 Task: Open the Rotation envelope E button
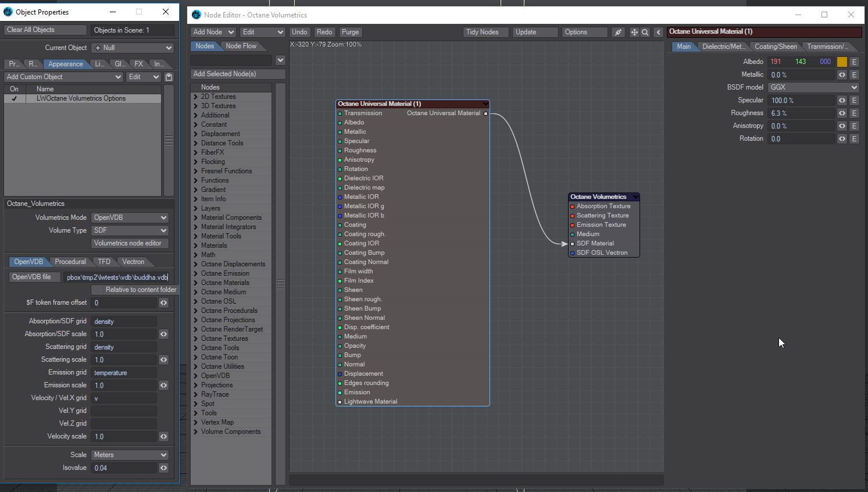click(x=854, y=138)
